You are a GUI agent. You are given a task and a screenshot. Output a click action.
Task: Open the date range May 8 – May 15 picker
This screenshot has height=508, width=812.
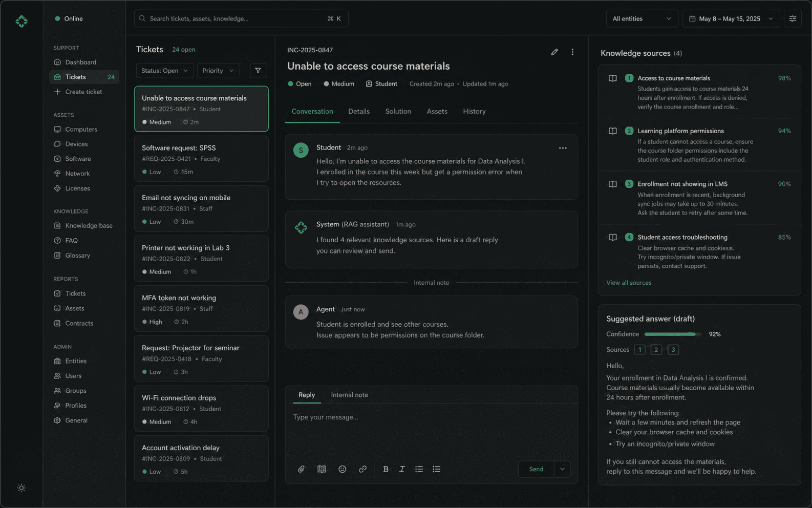(731, 18)
